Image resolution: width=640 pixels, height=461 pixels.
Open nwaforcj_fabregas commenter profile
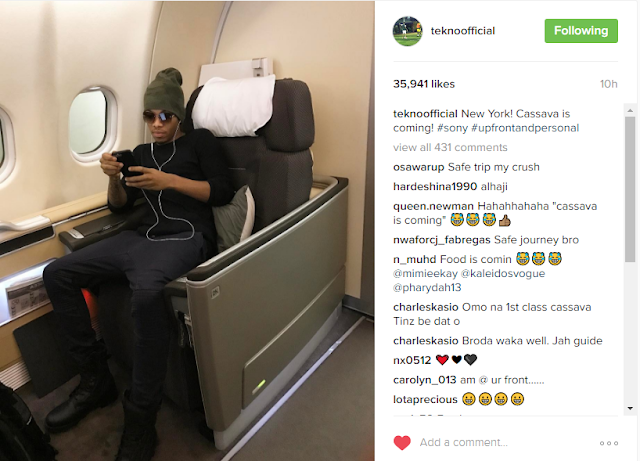click(x=442, y=240)
